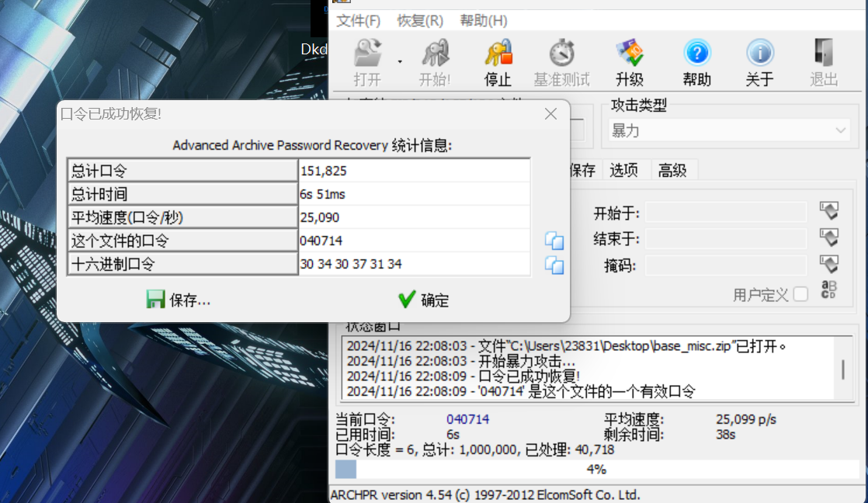Stop the attack with 停止 icon

[x=498, y=62]
